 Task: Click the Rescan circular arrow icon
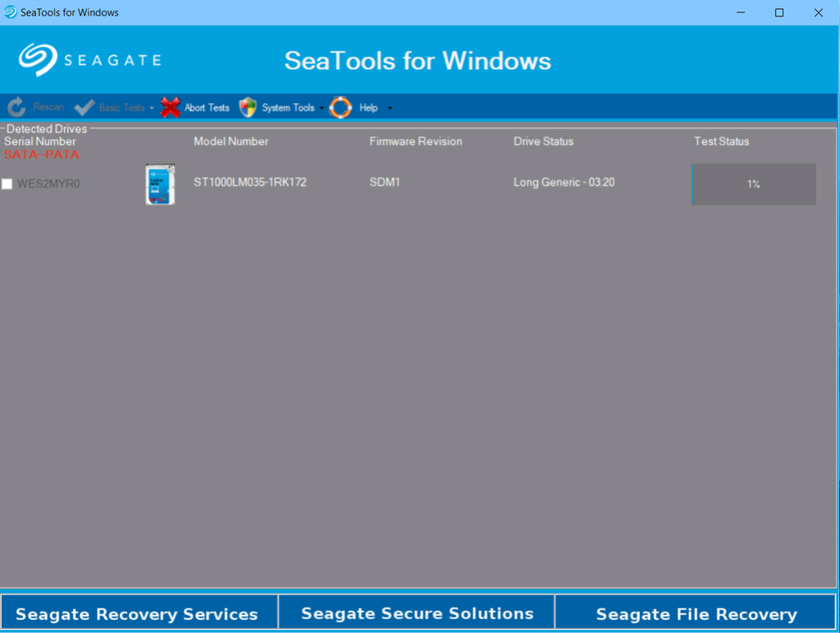pyautogui.click(x=16, y=107)
